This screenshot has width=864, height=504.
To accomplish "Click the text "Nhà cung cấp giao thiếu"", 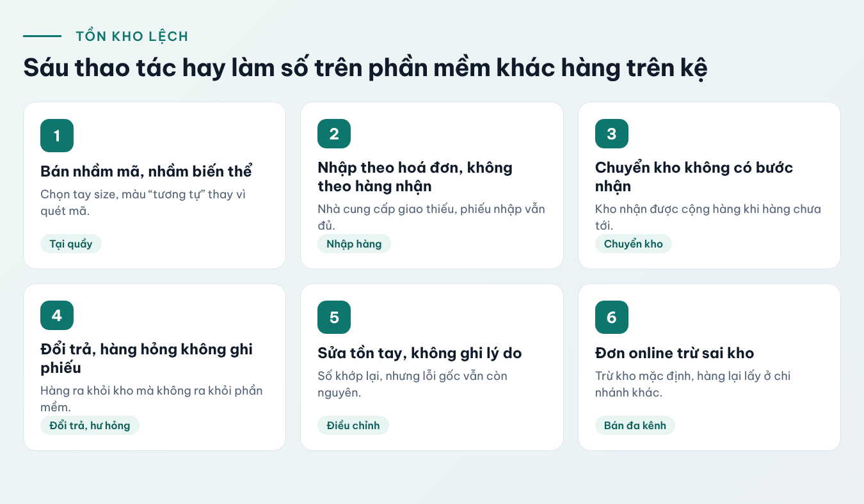I will (379, 209).
